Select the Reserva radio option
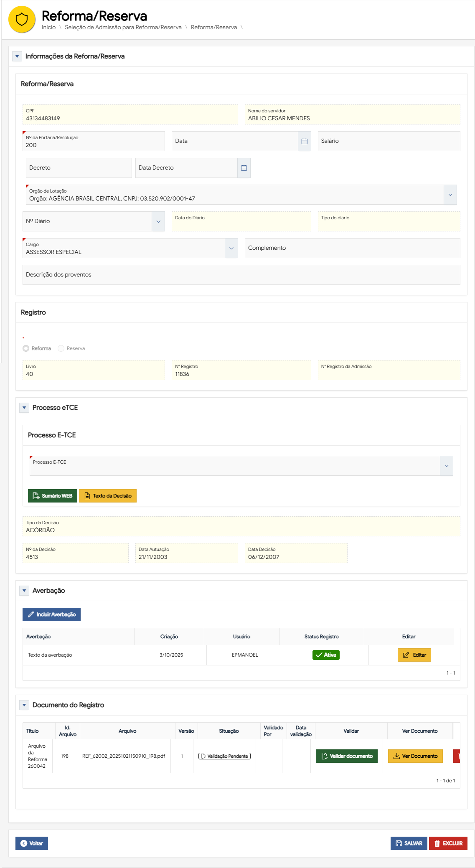475x868 pixels. click(61, 348)
